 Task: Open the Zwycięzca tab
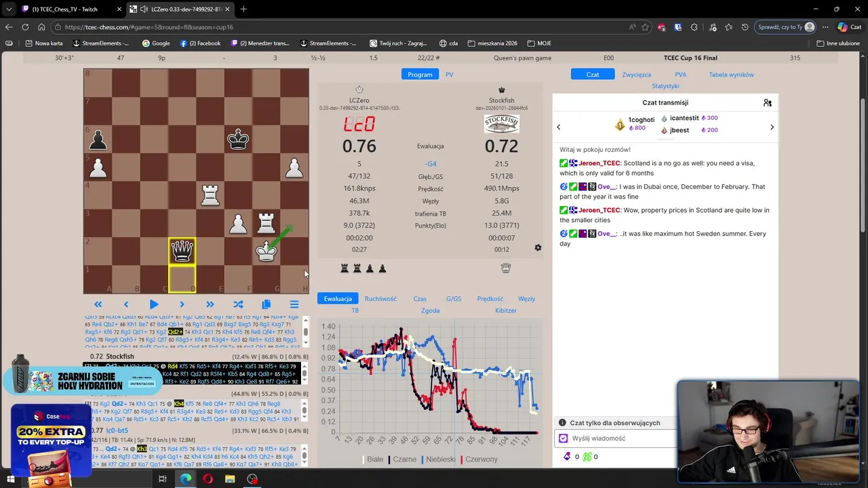pos(636,75)
